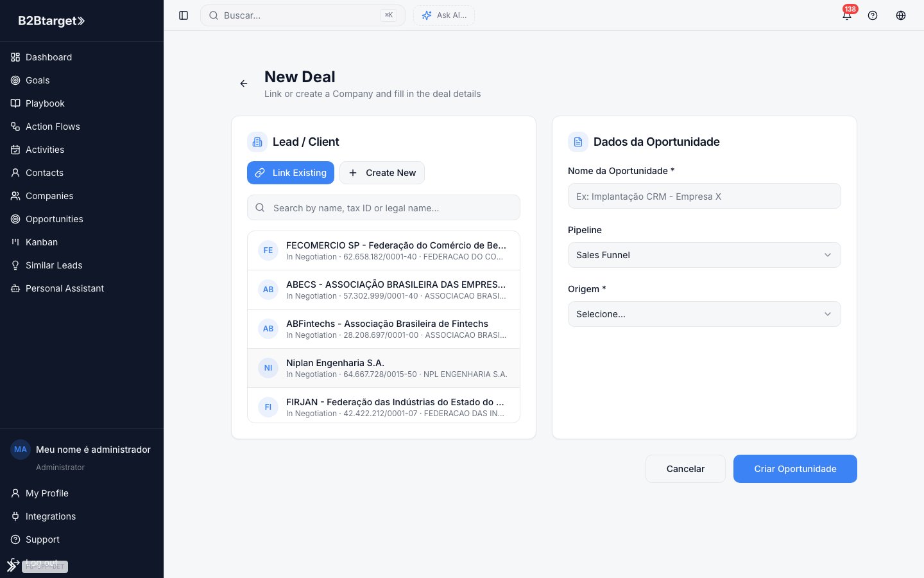Click the Goals target icon
The image size is (924, 578).
(15, 80)
